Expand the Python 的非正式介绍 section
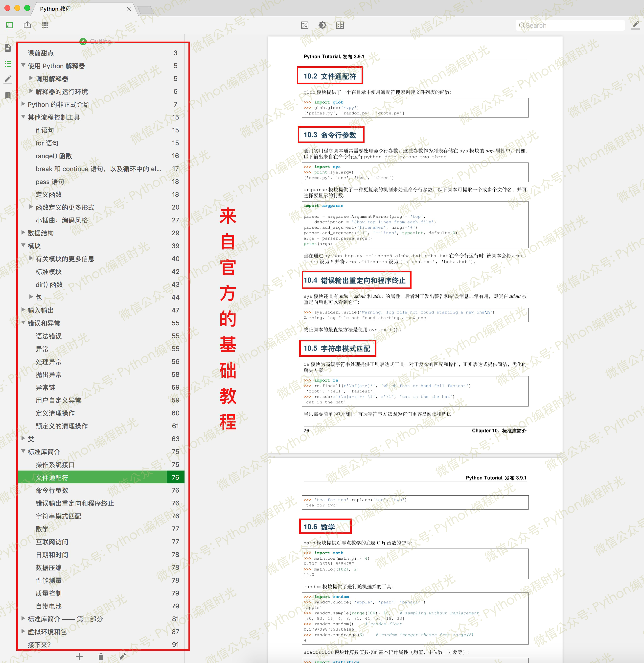The width and height of the screenshot is (644, 663). (23, 104)
